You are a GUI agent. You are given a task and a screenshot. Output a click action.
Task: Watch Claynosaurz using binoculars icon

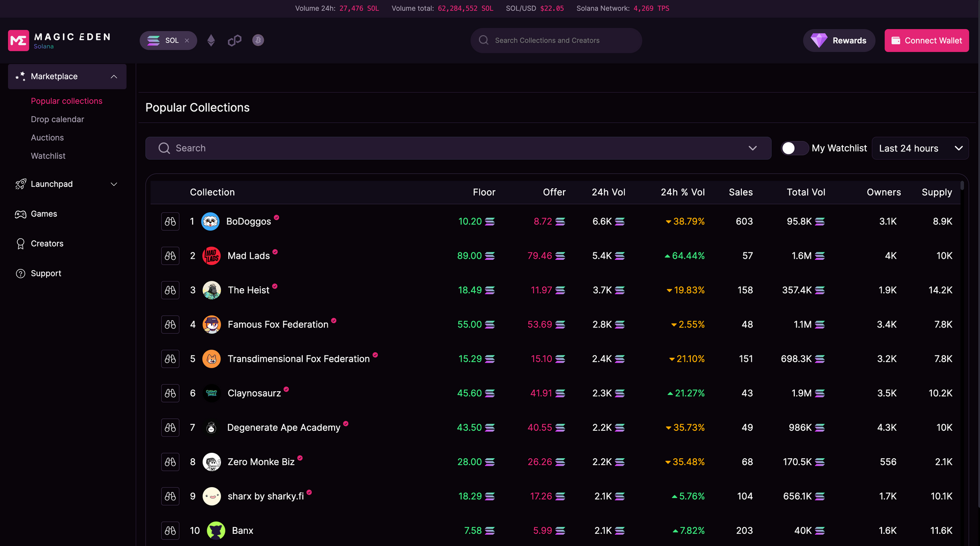pyautogui.click(x=170, y=393)
